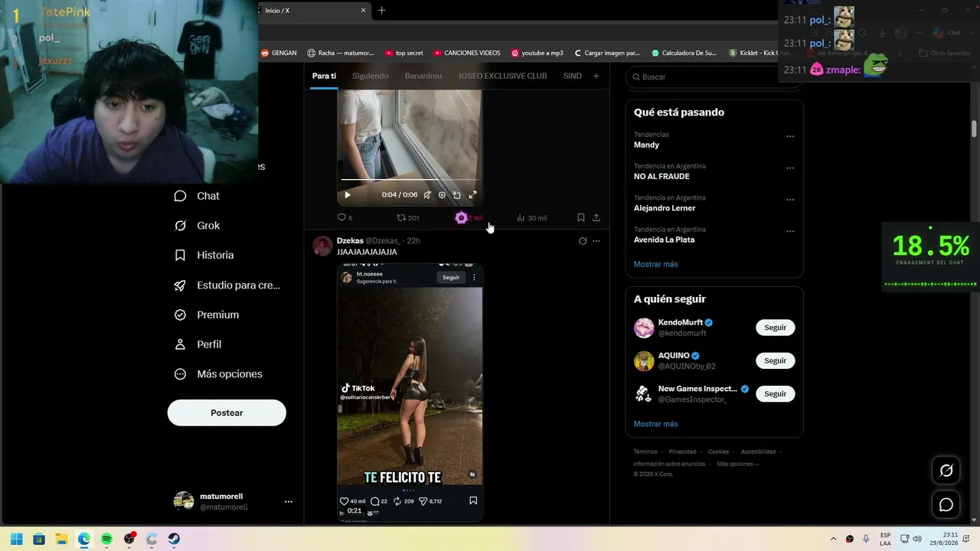Open the top secret bookmark
The image size is (980, 551).
pos(404,53)
